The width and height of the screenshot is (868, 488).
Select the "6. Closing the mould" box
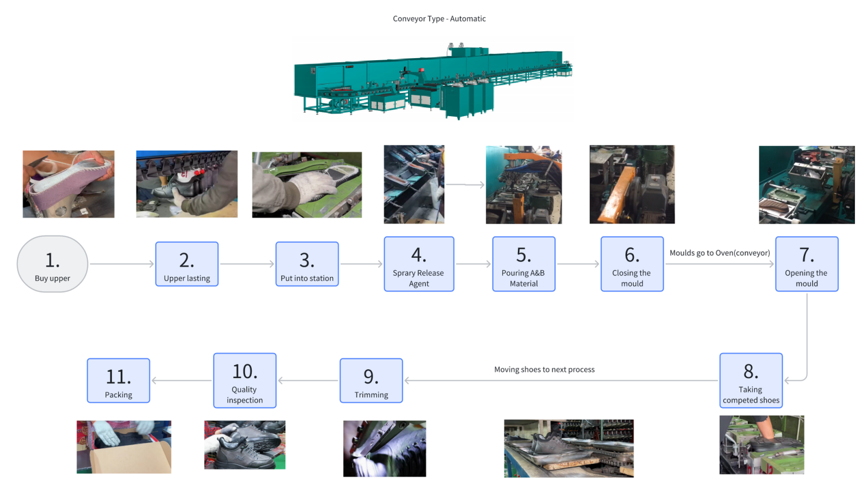coord(632,264)
